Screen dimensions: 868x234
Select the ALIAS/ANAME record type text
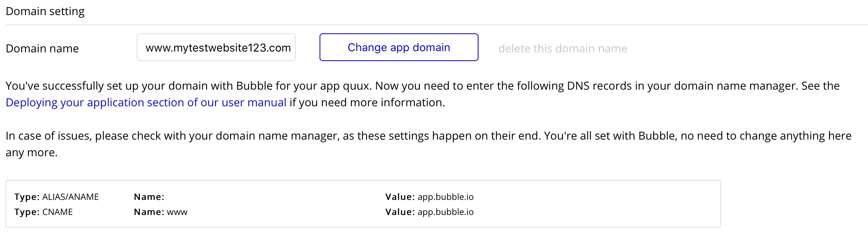click(x=70, y=197)
